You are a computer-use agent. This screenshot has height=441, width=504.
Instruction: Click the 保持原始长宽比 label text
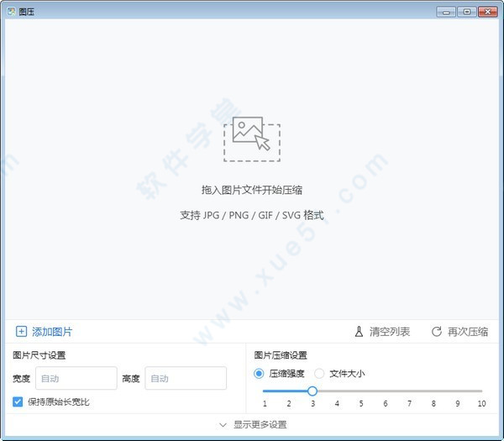coord(59,402)
